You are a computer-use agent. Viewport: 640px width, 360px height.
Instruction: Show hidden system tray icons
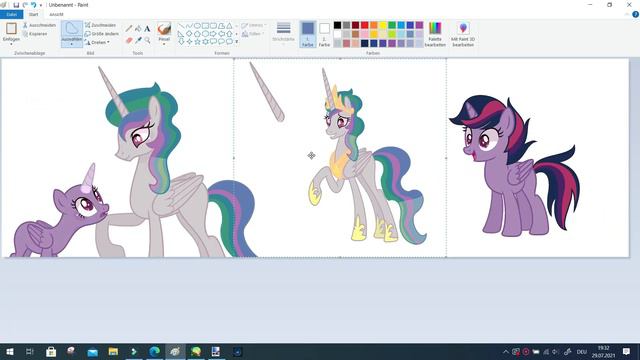coord(506,351)
